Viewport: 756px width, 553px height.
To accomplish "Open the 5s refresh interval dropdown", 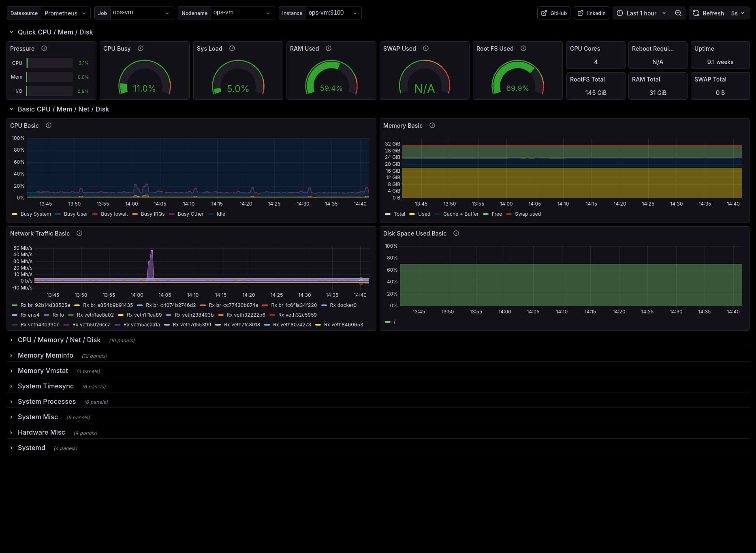I will (x=738, y=13).
